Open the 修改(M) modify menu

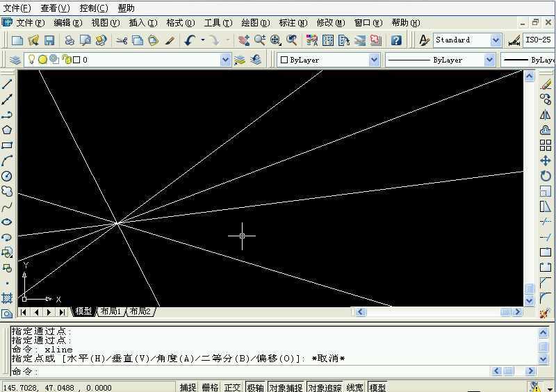[x=331, y=23]
